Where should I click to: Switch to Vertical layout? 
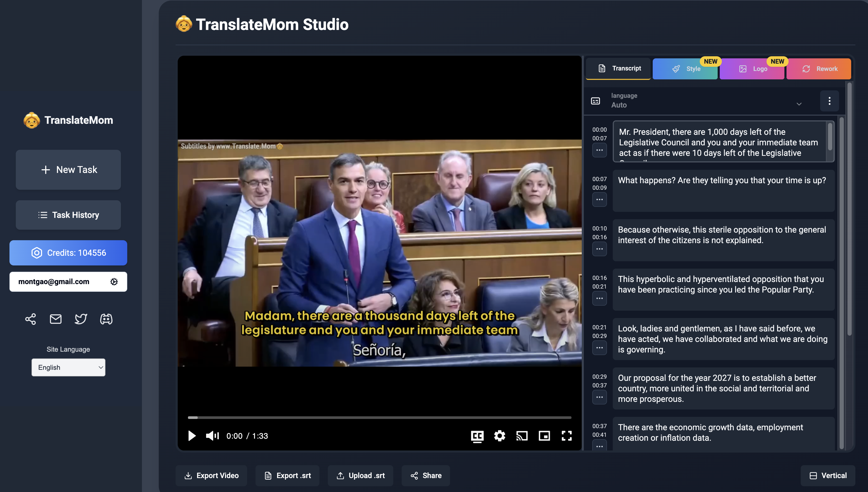828,475
